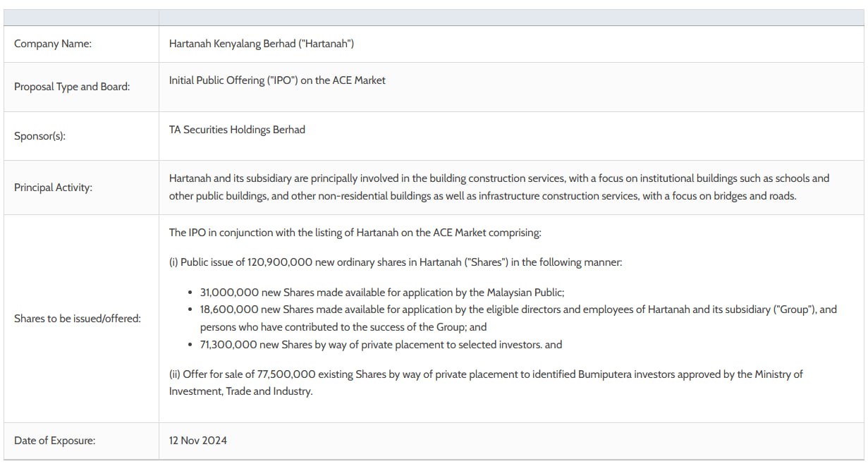Click the date value 12 Nov 2024
The image size is (868, 466).
198,441
